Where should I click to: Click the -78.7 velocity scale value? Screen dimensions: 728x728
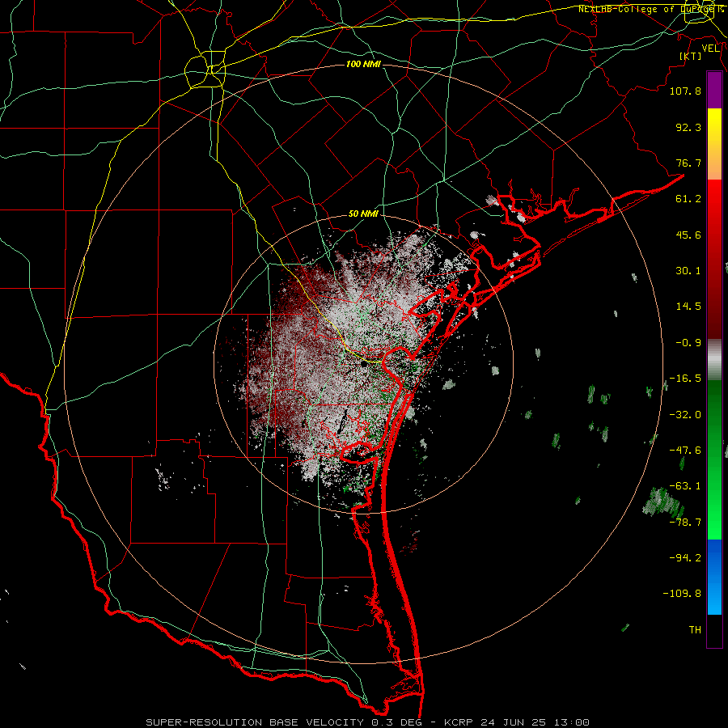point(685,523)
